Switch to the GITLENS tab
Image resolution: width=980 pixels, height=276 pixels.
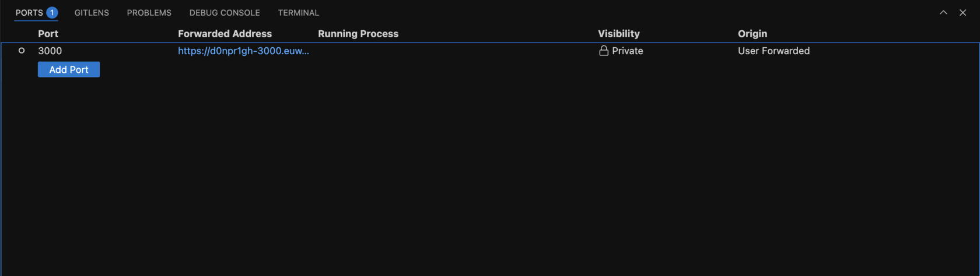coord(92,12)
